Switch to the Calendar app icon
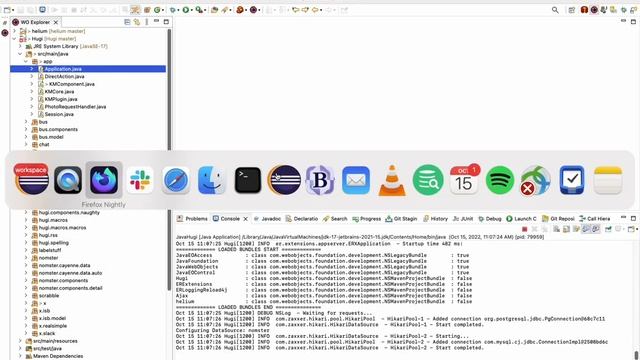 [x=464, y=180]
